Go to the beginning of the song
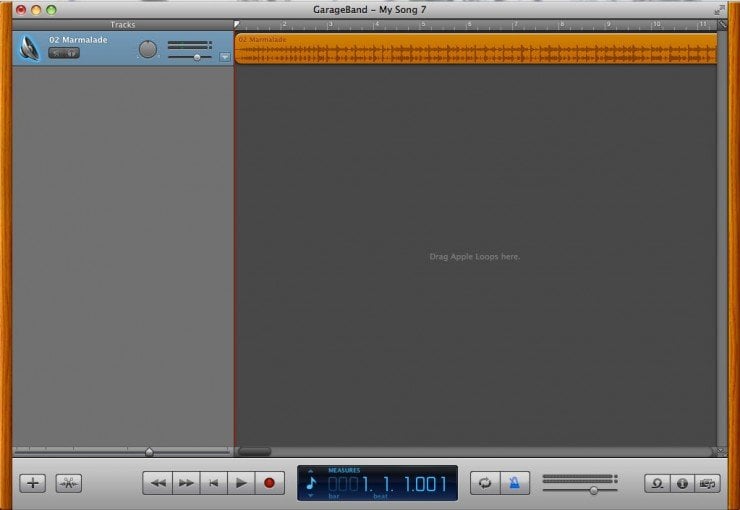740x510 pixels. pos(214,483)
